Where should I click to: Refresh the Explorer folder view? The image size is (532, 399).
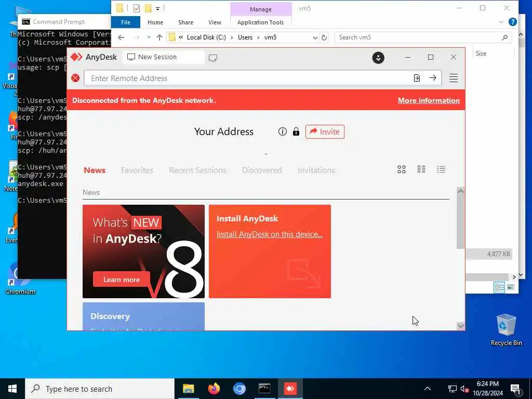324,37
